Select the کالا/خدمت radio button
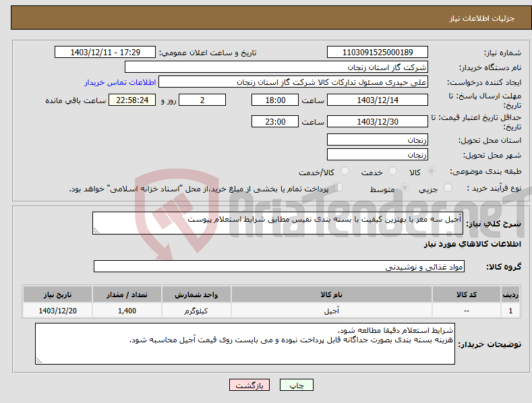The height and width of the screenshot is (403, 532). point(345,171)
